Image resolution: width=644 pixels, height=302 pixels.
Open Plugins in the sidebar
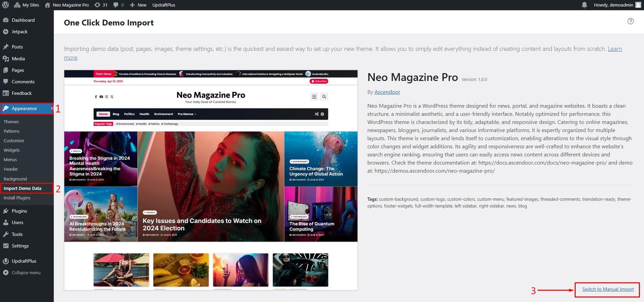pyautogui.click(x=19, y=211)
